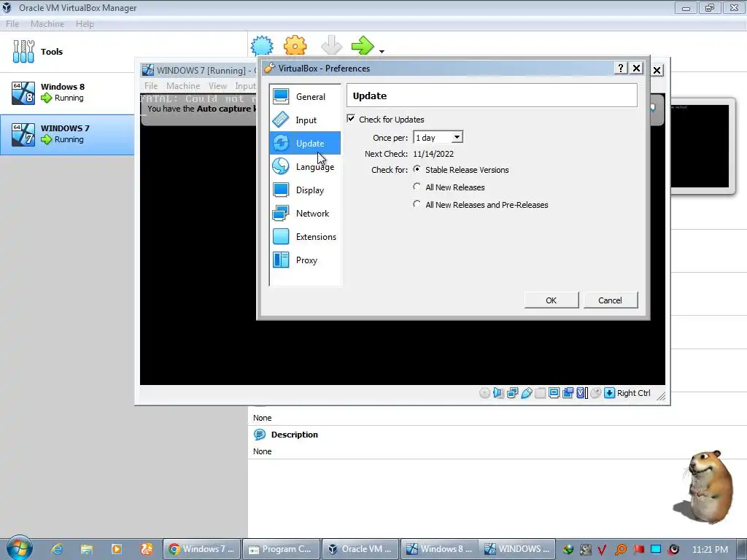Click the Description section icon
Viewport: 747px width, 560px height.
click(x=260, y=435)
